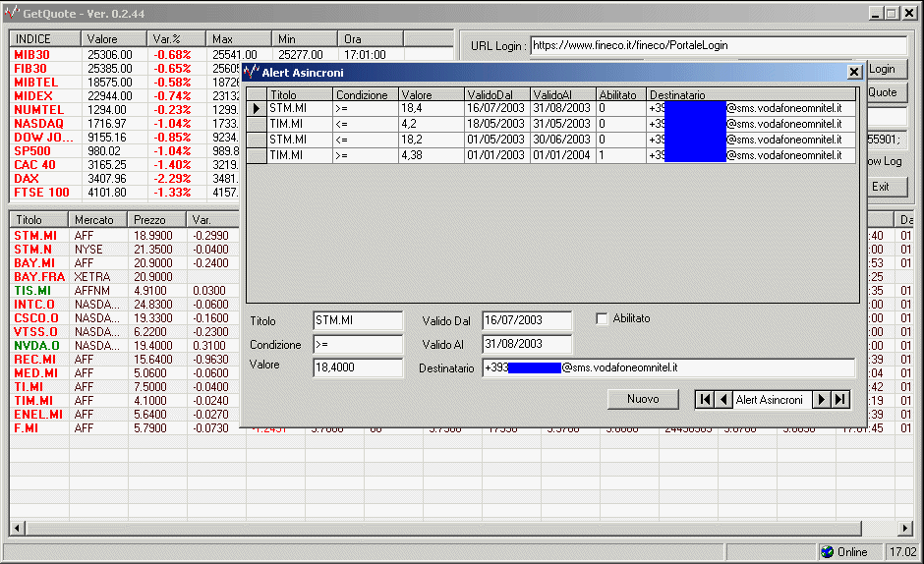Click the URL Login text field
This screenshot has height=564, width=924.
718,45
